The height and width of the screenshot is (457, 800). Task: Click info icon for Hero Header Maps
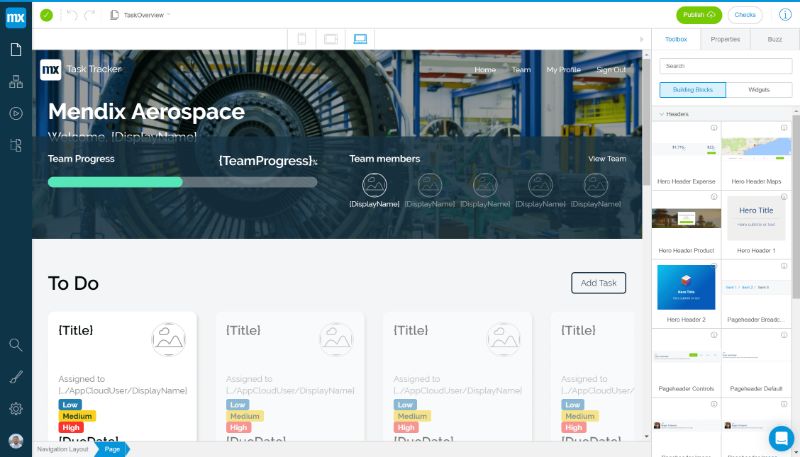coord(784,128)
